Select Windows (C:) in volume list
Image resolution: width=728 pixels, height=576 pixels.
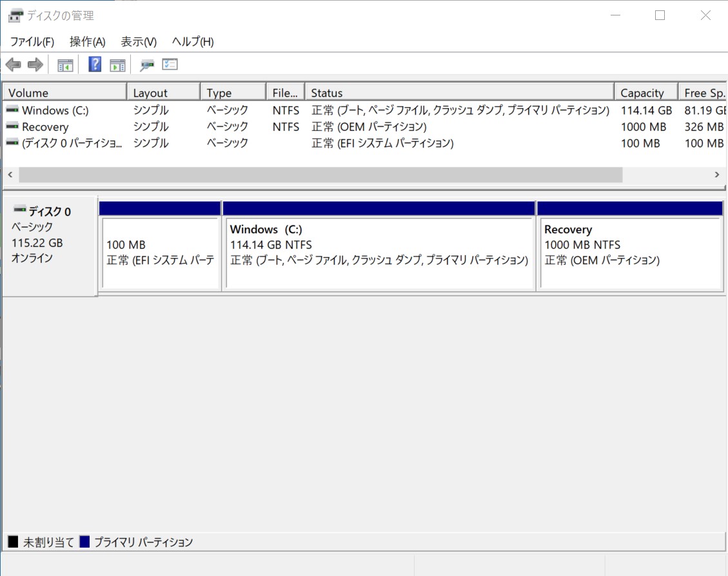[x=55, y=110]
